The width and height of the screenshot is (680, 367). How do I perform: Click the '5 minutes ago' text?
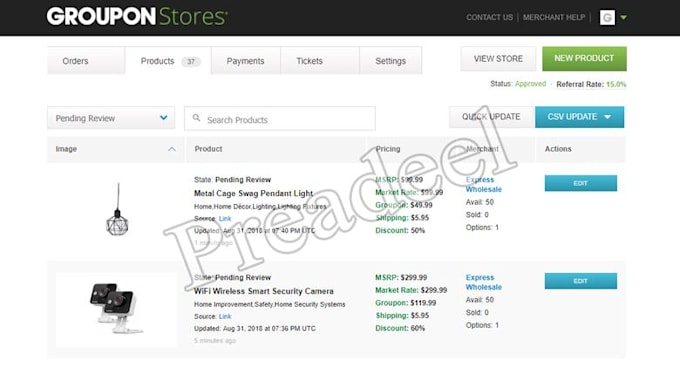(x=215, y=341)
